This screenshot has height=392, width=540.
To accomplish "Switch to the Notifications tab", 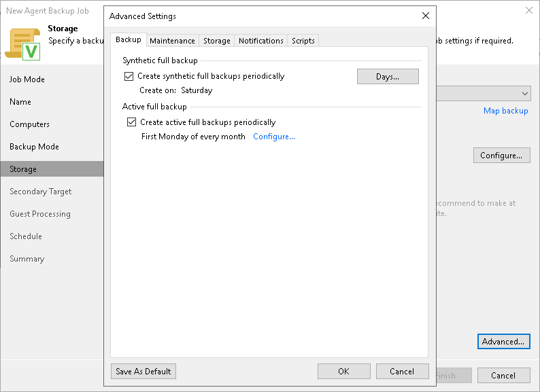I will (x=260, y=41).
